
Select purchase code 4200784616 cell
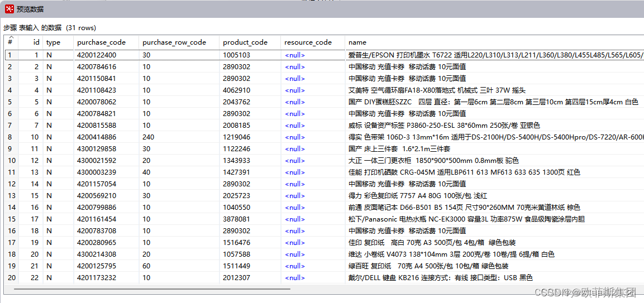click(x=106, y=66)
